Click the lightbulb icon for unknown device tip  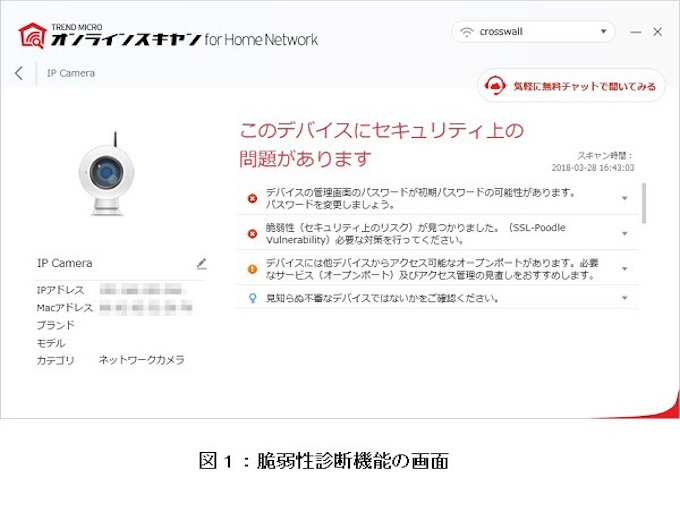coord(252,298)
